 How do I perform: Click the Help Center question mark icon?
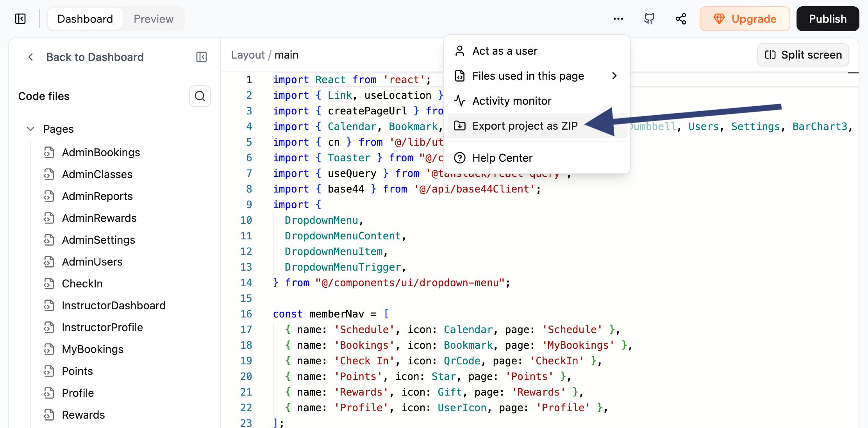(460, 157)
